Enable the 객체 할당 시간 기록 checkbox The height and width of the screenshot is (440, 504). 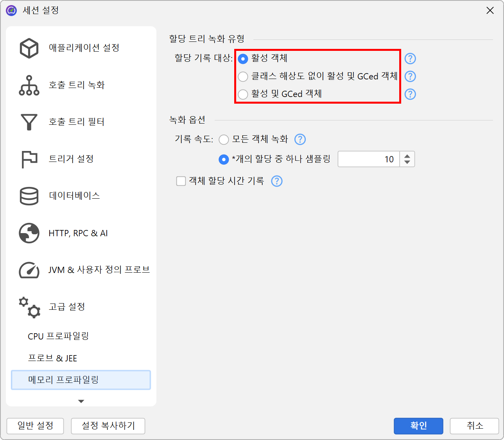tap(181, 181)
